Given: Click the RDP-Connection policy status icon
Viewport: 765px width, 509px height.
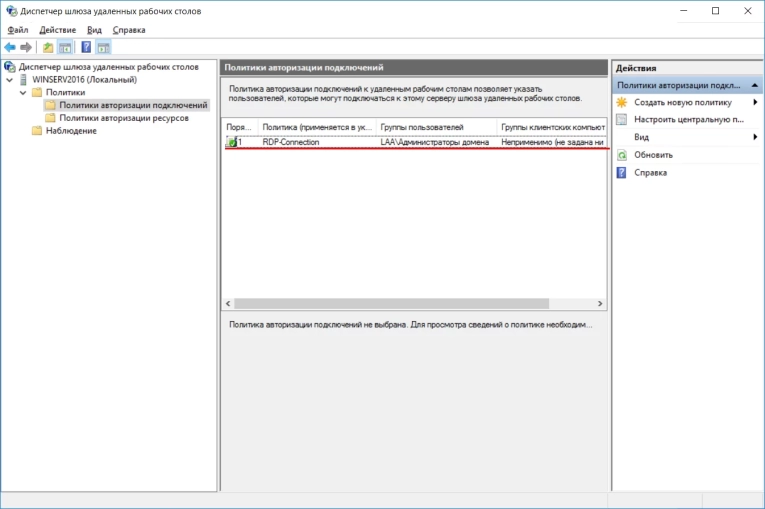Looking at the screenshot, I should click(232, 142).
